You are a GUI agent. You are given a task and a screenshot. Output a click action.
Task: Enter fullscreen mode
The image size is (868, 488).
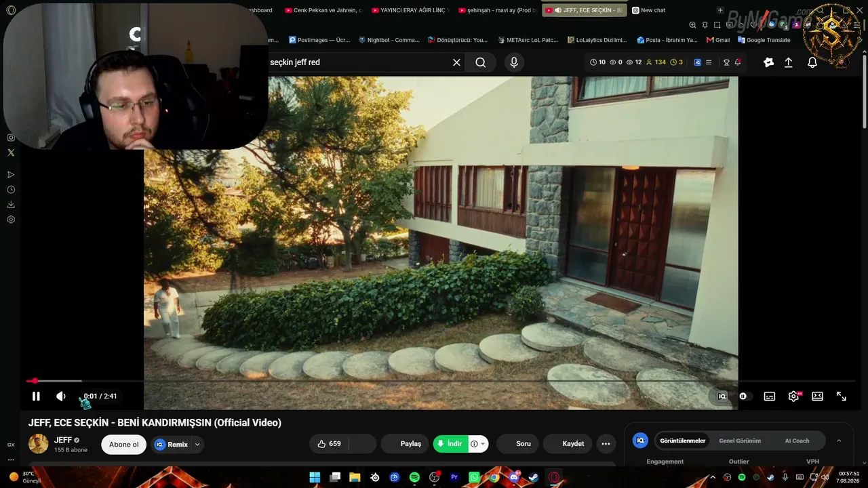pyautogui.click(x=842, y=396)
